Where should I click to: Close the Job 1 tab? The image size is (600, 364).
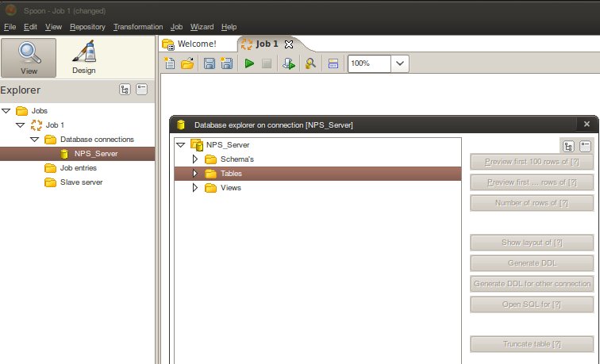tap(289, 44)
